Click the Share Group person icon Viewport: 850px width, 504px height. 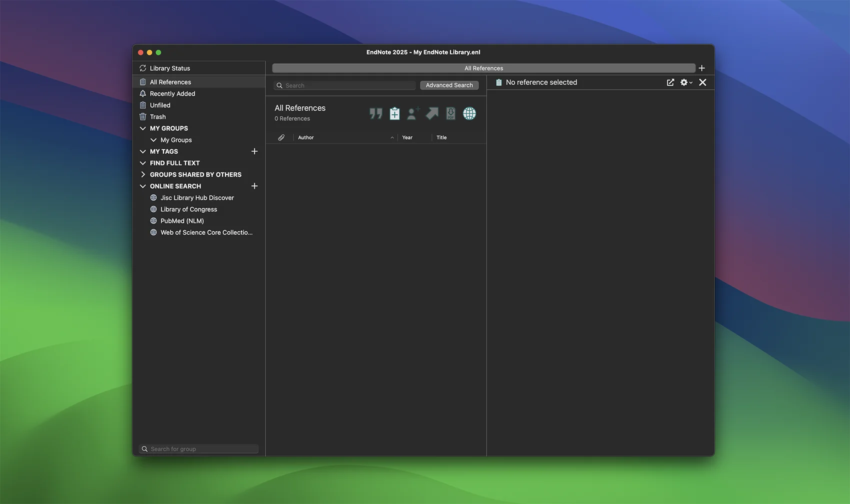click(x=413, y=113)
